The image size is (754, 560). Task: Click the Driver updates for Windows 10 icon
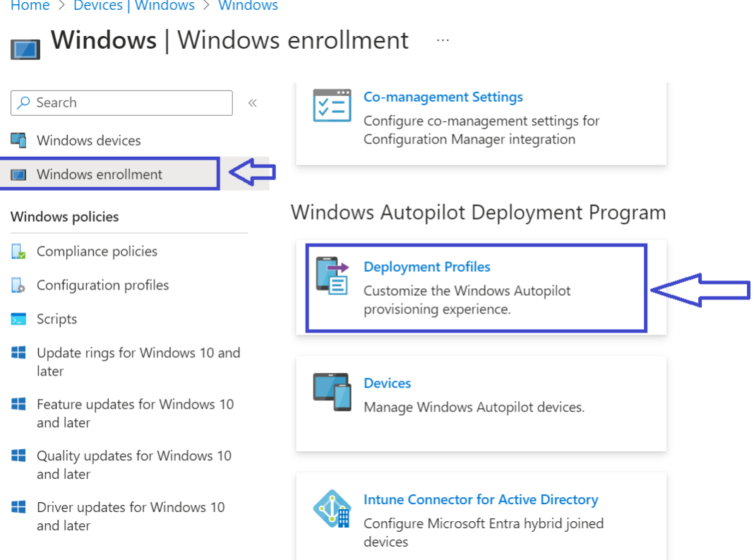click(x=20, y=508)
